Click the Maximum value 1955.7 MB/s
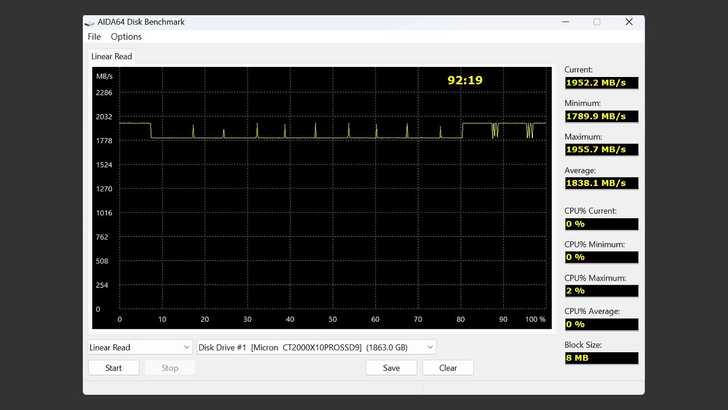 click(x=600, y=150)
